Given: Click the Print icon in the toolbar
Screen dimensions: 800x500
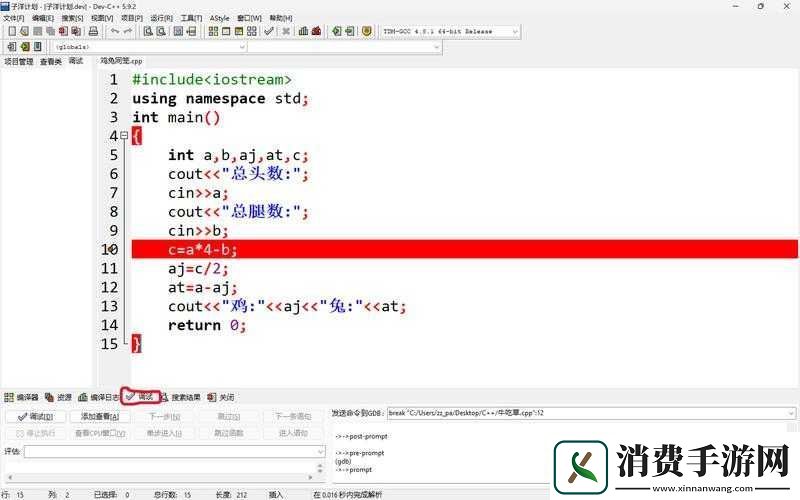Looking at the screenshot, I should click(93, 31).
